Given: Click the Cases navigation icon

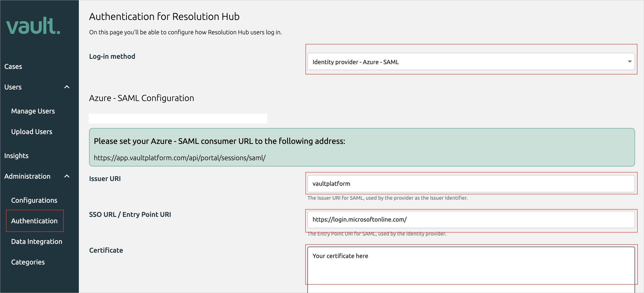Looking at the screenshot, I should click(13, 66).
